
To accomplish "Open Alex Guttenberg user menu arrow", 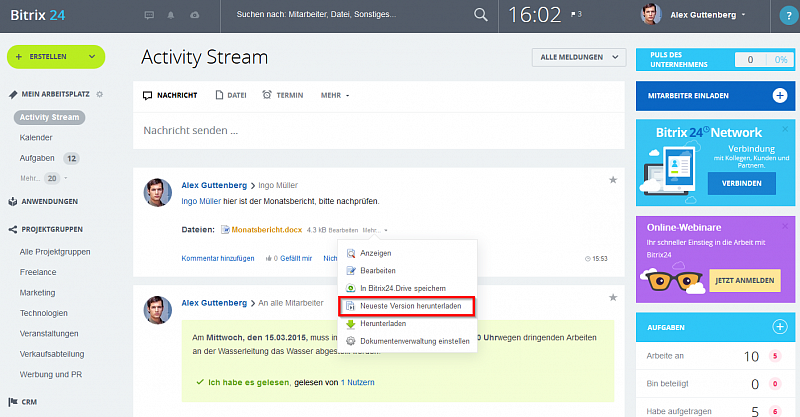I will click(743, 15).
